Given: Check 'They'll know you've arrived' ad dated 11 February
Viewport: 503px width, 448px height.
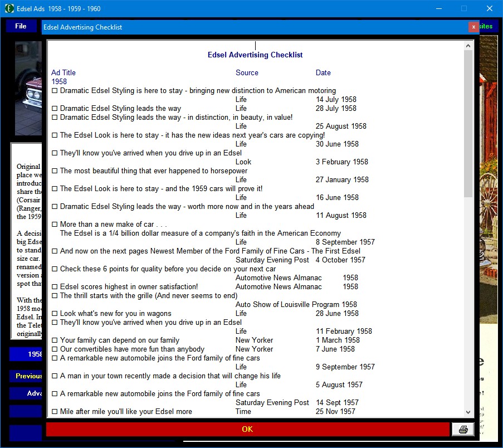Looking at the screenshot, I should pyautogui.click(x=55, y=323).
